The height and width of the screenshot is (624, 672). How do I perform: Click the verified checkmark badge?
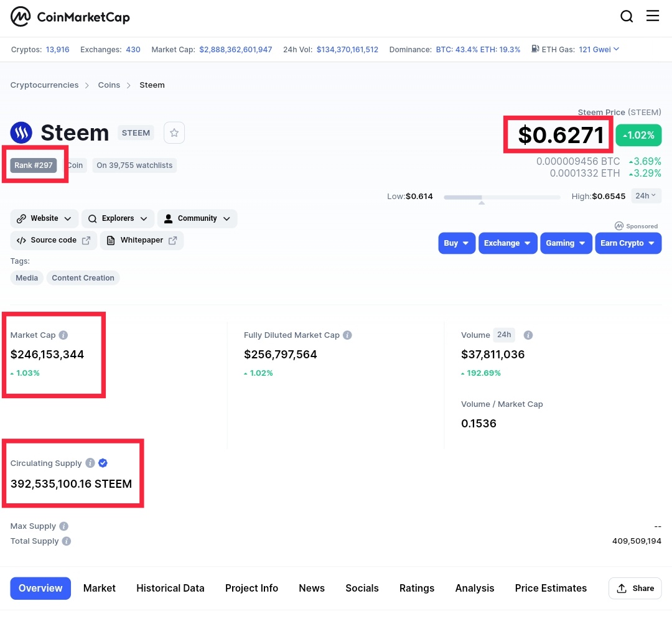click(103, 463)
